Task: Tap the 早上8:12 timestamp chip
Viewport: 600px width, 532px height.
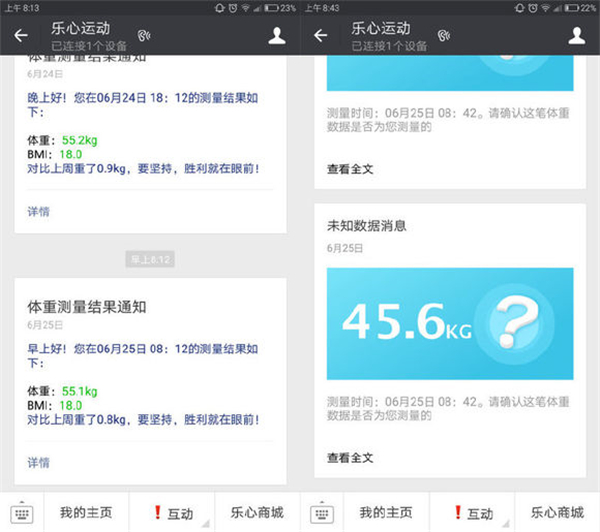Action: tap(150, 259)
